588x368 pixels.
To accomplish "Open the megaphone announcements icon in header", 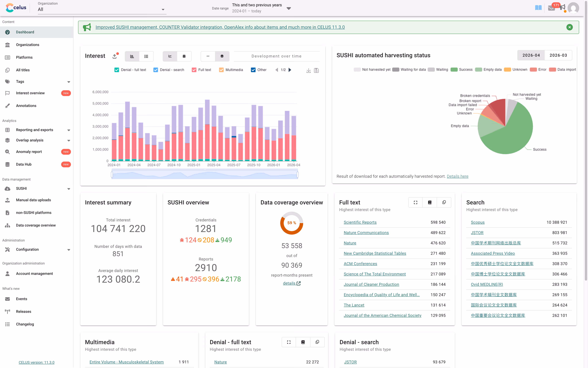I will tap(562, 8).
